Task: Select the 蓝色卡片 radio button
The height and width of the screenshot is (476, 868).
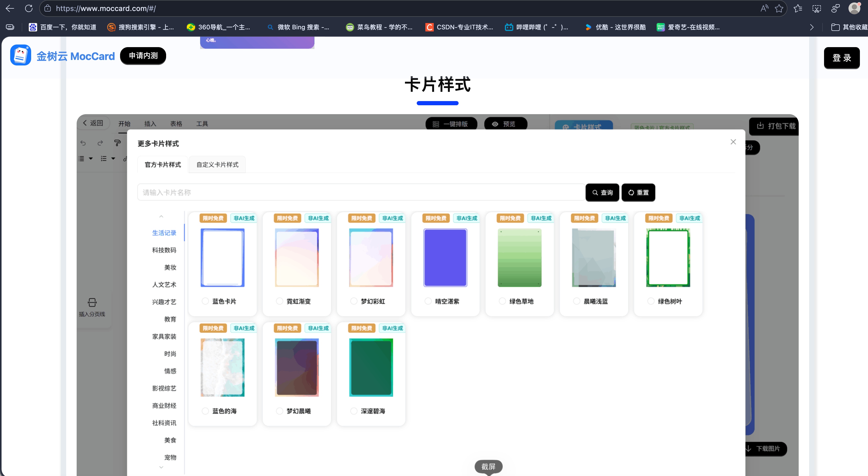Action: click(205, 301)
